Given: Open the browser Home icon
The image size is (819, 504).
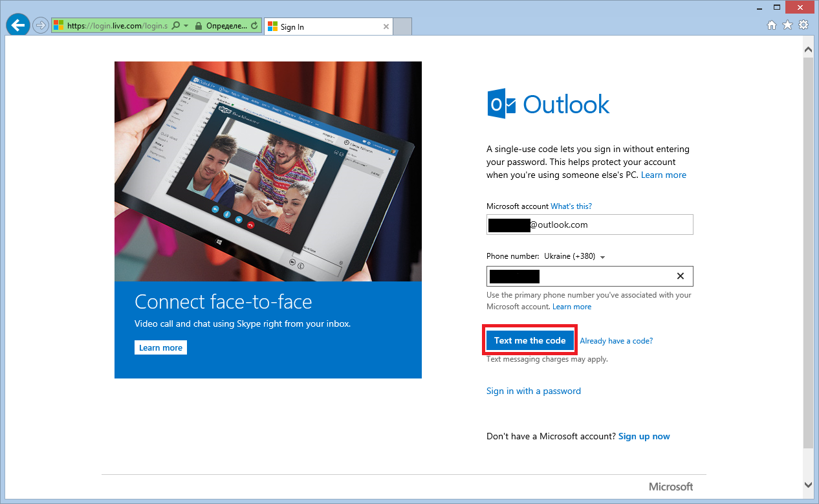Looking at the screenshot, I should pos(771,25).
